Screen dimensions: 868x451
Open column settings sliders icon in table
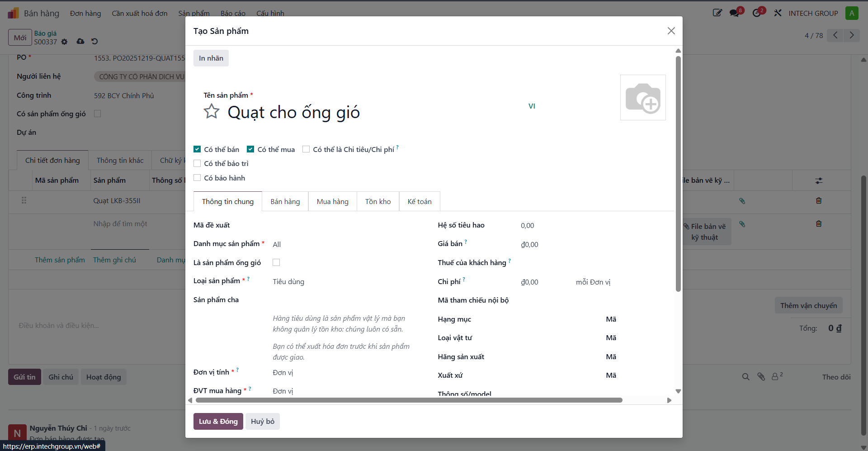click(819, 180)
